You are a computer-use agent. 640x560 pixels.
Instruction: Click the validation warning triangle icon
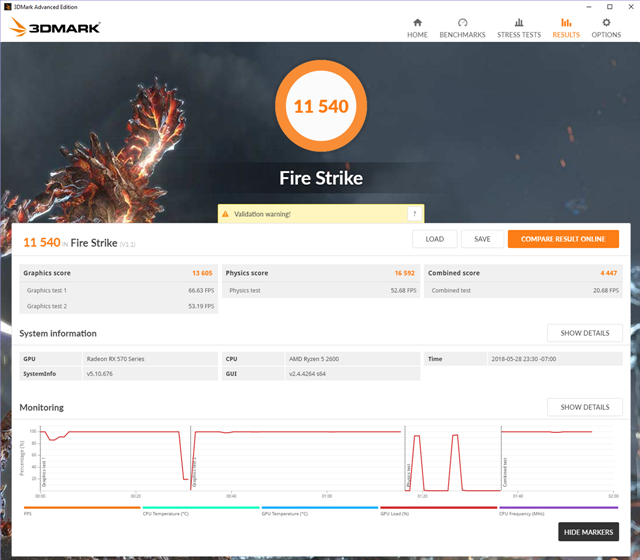(225, 214)
